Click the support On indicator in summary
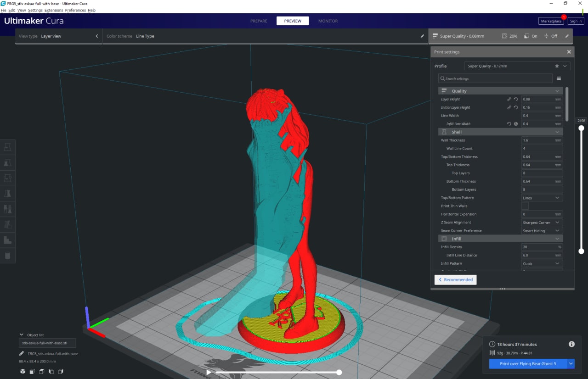Image resolution: width=588 pixels, height=379 pixels. point(531,36)
